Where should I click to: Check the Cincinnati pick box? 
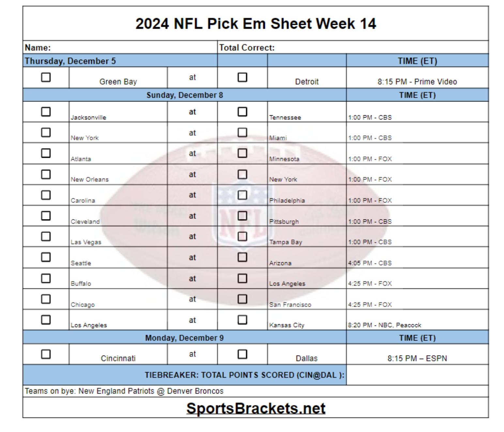click(x=46, y=354)
